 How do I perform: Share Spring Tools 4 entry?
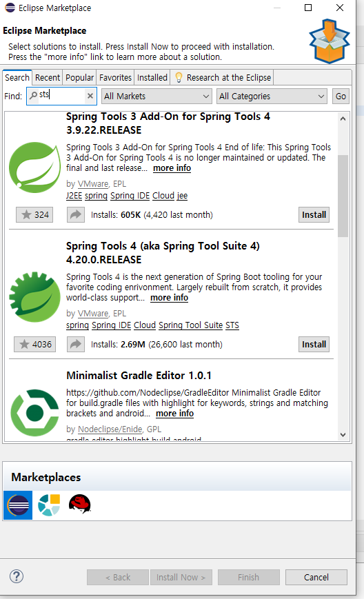click(x=76, y=344)
